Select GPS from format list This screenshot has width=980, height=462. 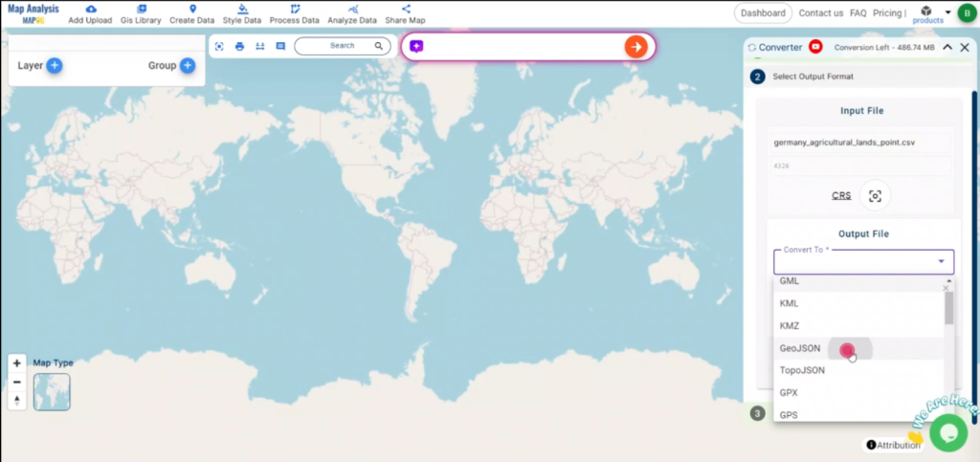point(858,414)
